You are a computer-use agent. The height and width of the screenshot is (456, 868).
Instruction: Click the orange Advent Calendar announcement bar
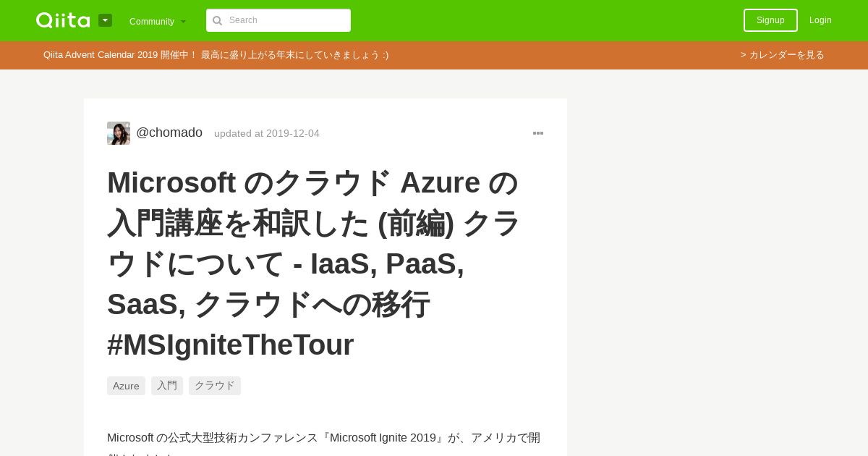coord(434,55)
